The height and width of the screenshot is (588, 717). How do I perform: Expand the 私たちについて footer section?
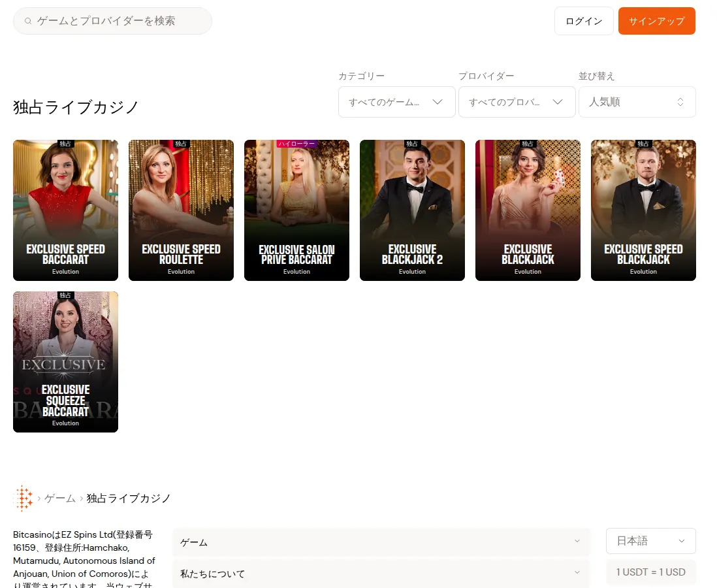[x=381, y=574]
